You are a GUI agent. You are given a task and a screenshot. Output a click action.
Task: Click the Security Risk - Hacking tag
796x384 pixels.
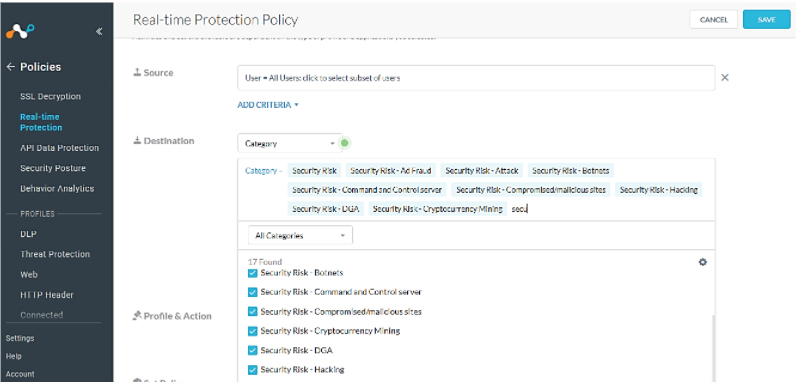click(x=659, y=190)
